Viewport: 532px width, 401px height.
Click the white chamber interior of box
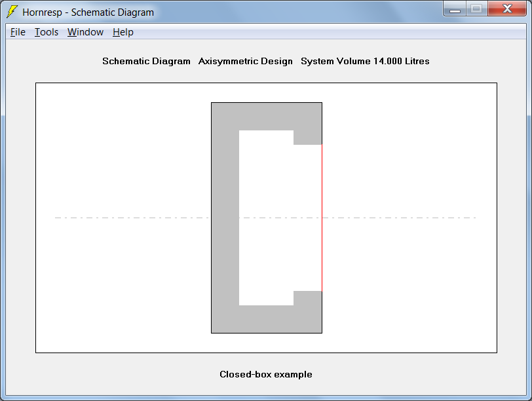pos(267,218)
